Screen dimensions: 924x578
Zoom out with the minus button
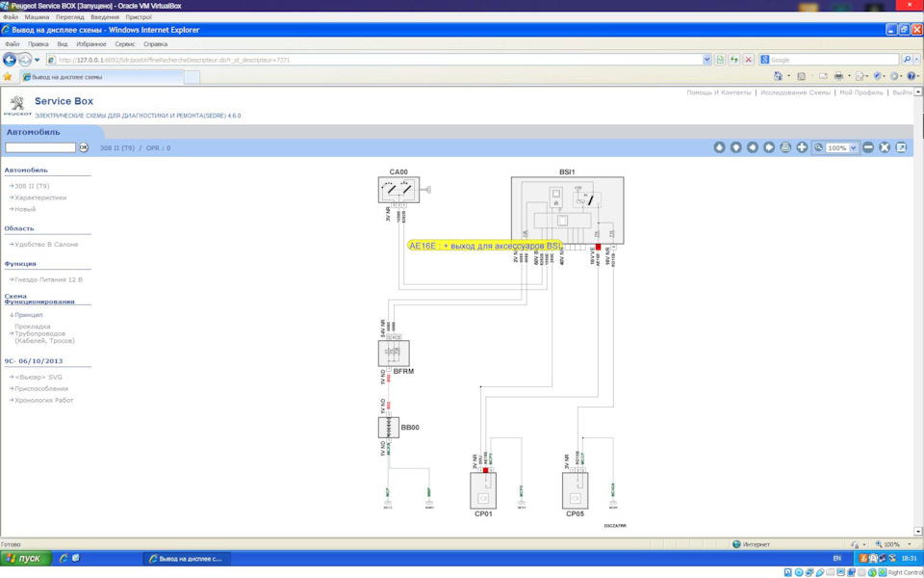(x=868, y=147)
